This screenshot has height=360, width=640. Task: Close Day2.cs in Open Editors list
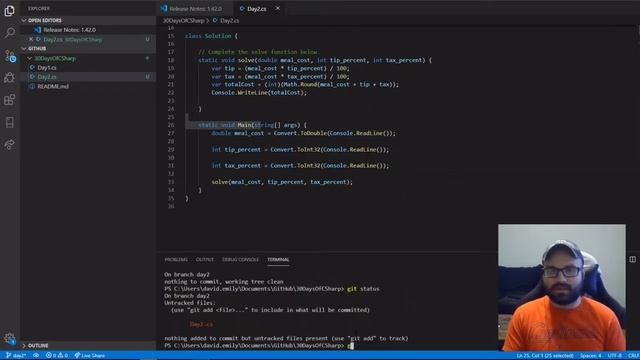(31, 39)
